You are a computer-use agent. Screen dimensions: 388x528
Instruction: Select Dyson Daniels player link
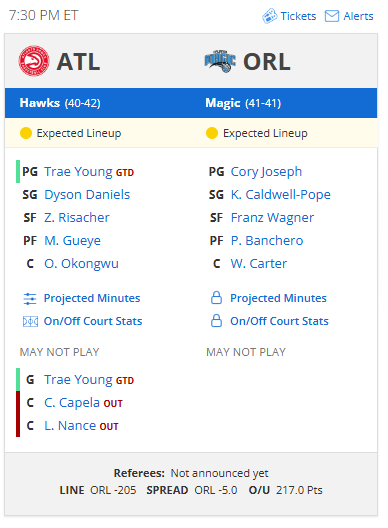coord(87,195)
